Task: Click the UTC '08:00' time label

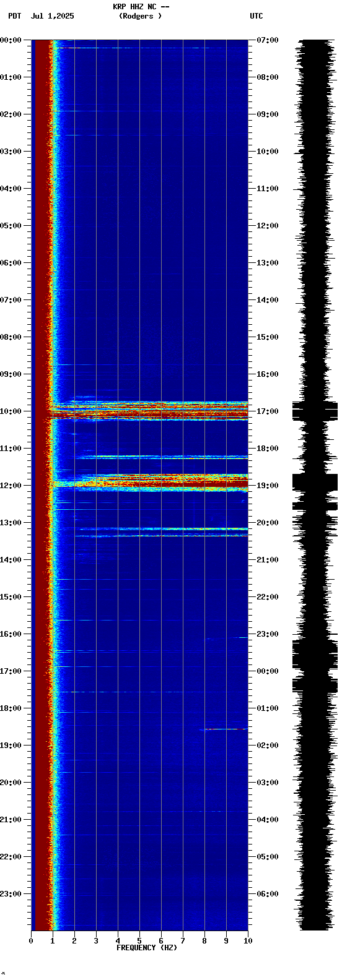Action: [267, 77]
